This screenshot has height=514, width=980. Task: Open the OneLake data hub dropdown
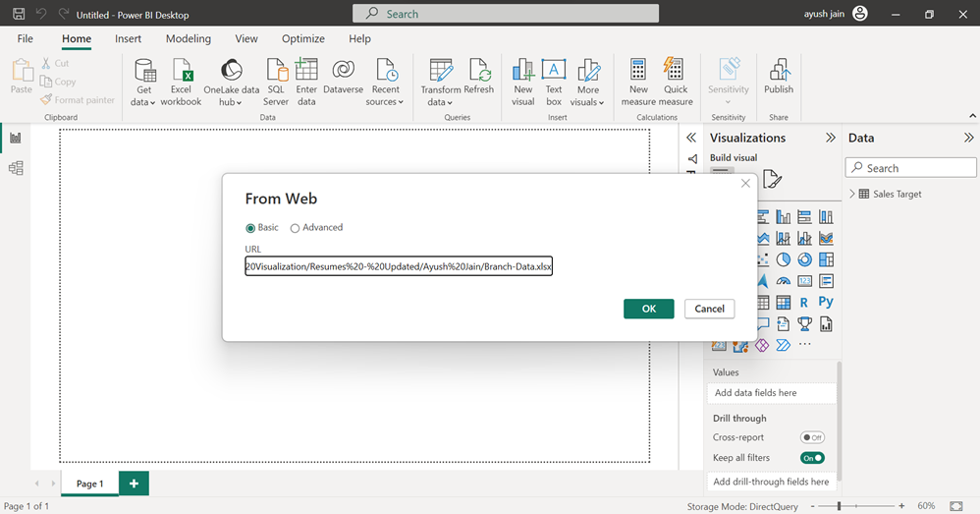tap(231, 82)
